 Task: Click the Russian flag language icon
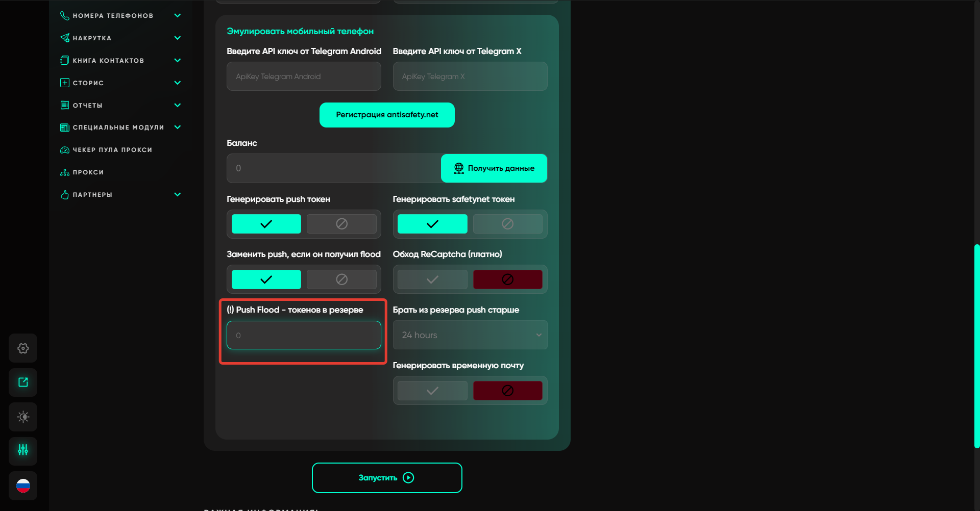[23, 486]
